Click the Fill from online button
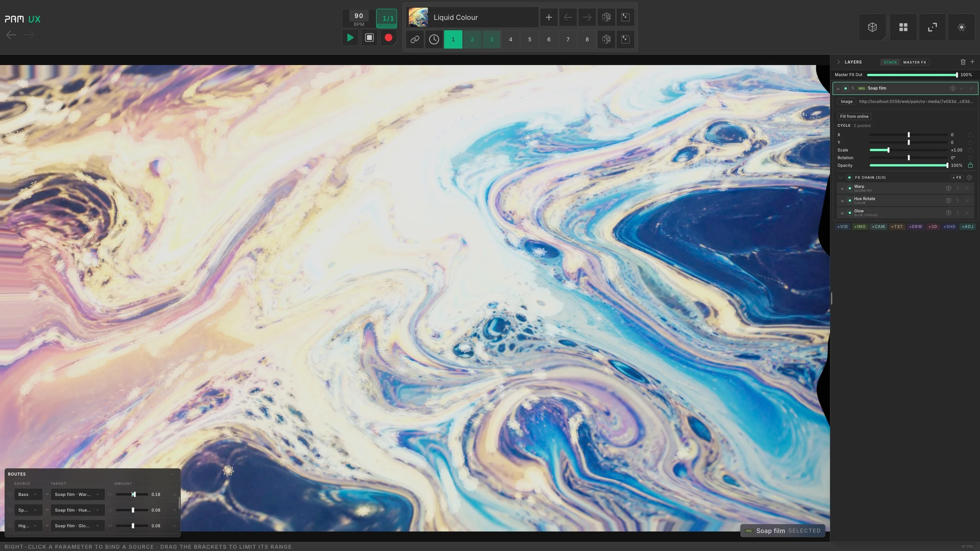This screenshot has width=980, height=551. click(854, 116)
